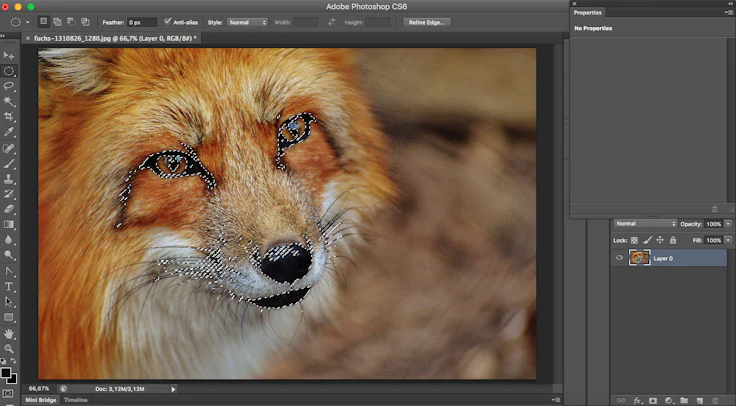Select the Gradient tool

pyautogui.click(x=8, y=224)
